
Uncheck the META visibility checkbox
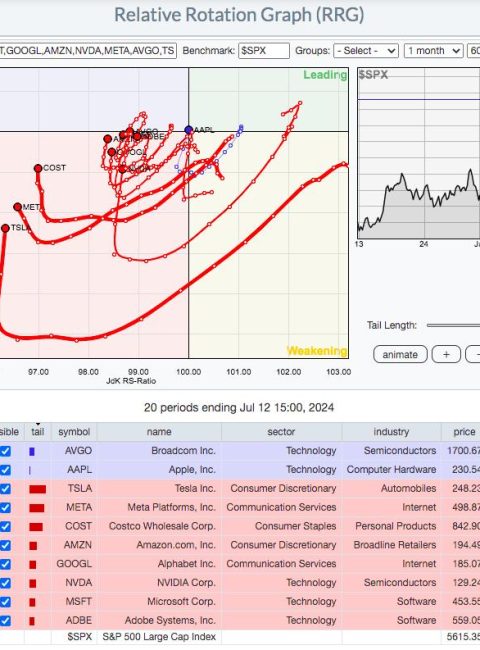pos(5,507)
